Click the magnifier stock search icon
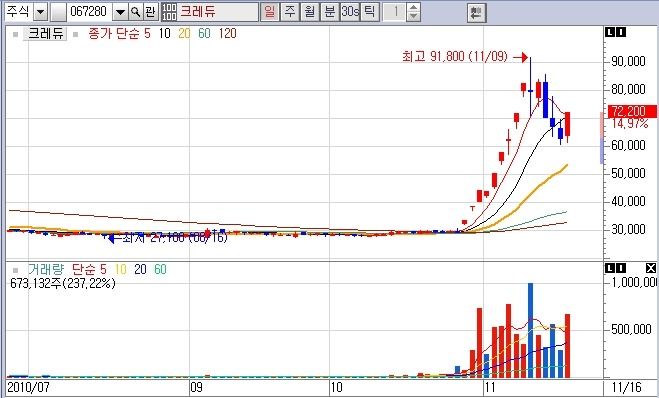The width and height of the screenshot is (659, 398). point(135,12)
